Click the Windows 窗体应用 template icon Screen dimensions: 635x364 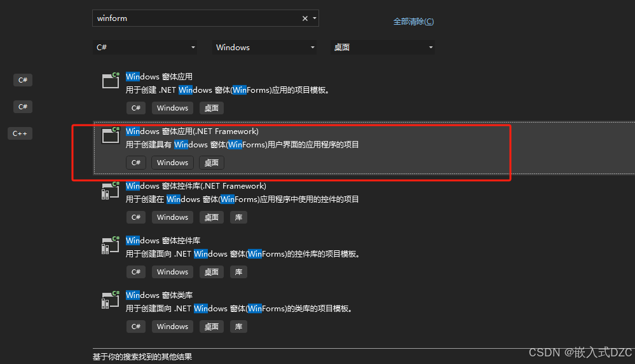point(111,80)
